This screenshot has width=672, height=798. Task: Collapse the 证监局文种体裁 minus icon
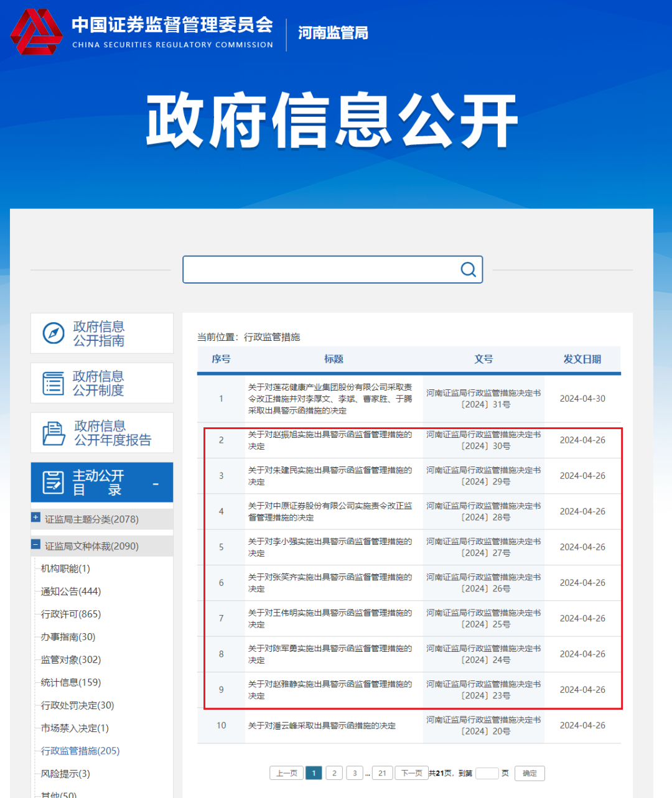coord(36,545)
